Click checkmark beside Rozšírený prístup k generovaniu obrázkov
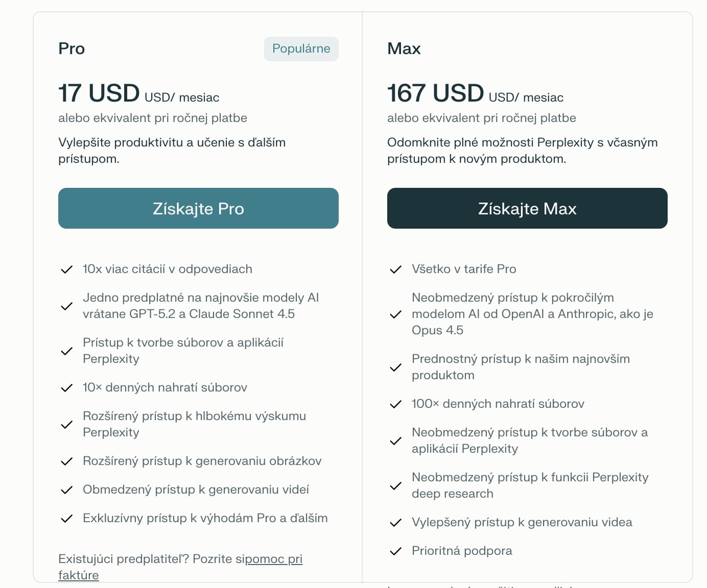Image resolution: width=707 pixels, height=588 pixels. 67,461
